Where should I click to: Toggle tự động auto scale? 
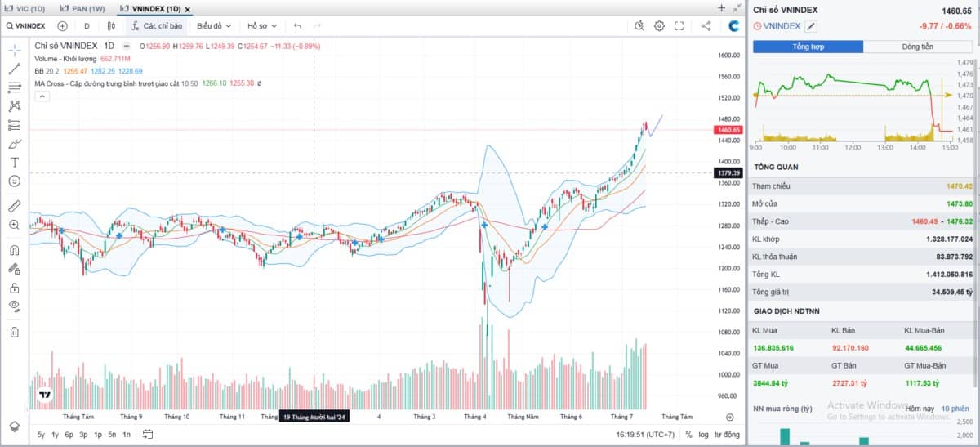point(727,435)
